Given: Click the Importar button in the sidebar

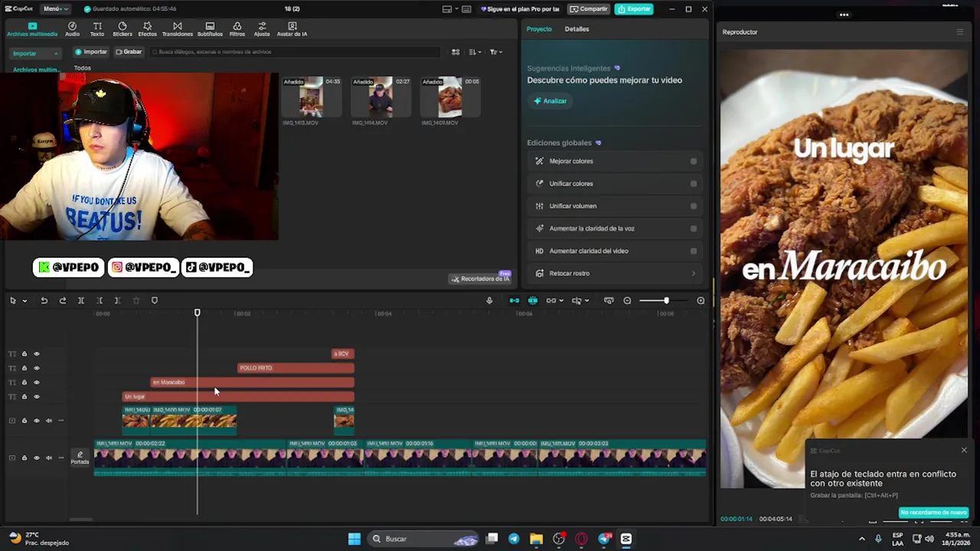Looking at the screenshot, I should pyautogui.click(x=35, y=54).
